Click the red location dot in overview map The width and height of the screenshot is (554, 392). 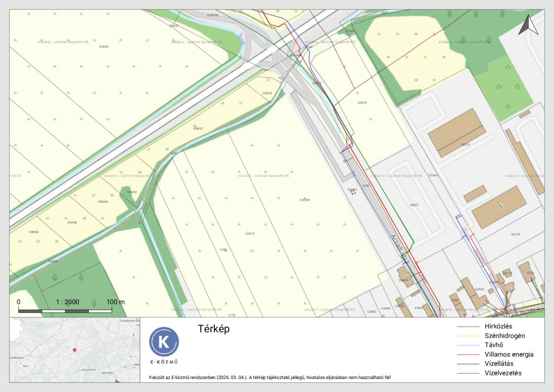pos(75,350)
